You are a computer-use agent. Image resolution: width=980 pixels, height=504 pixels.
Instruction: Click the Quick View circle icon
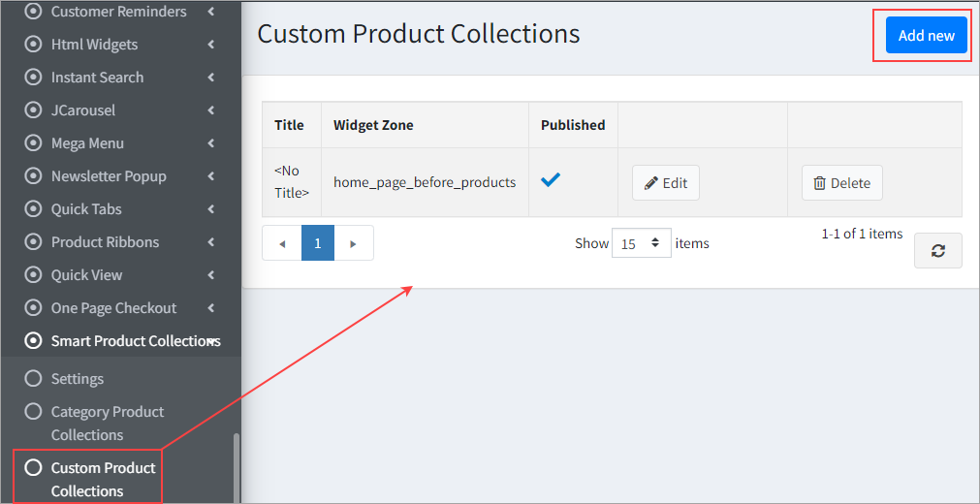tap(34, 275)
